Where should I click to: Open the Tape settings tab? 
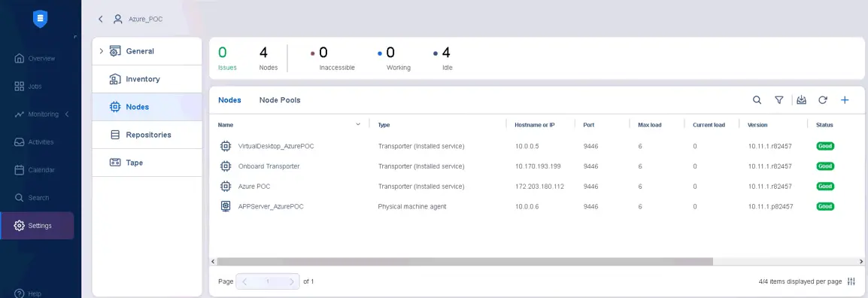coord(147,163)
